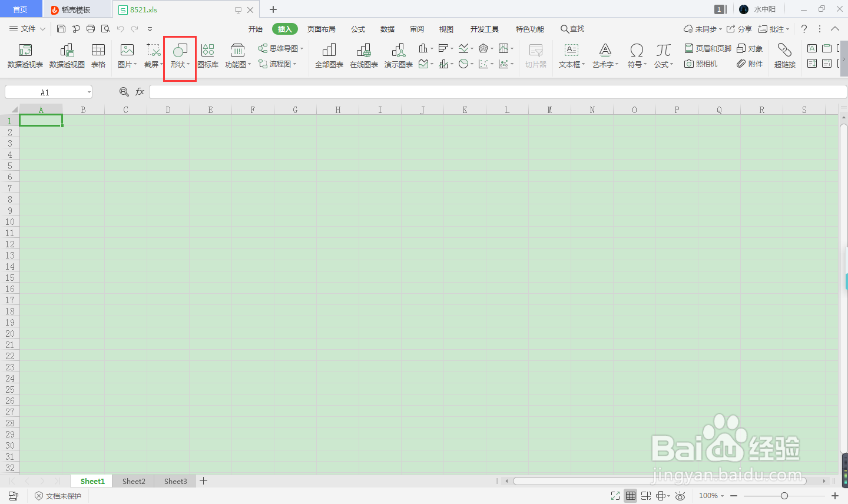Click the 功能图 function chart icon
Viewport: 848px width, 504px height.
pyautogui.click(x=238, y=56)
